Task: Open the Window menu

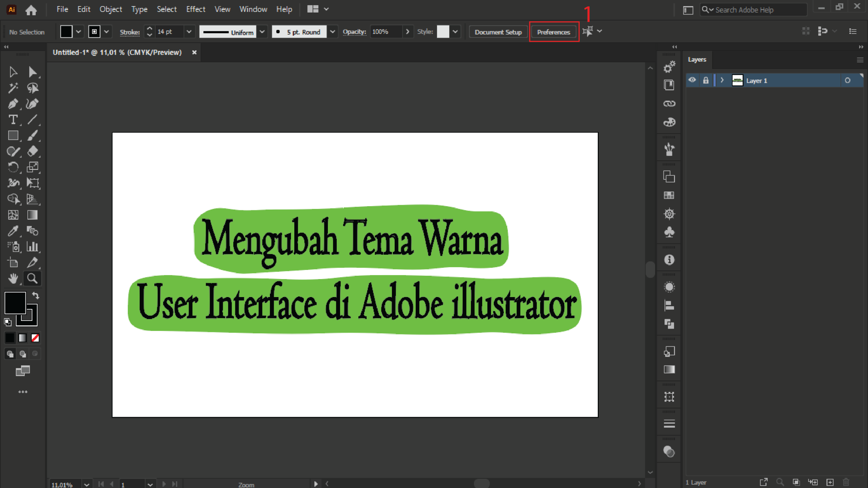Action: tap(253, 9)
